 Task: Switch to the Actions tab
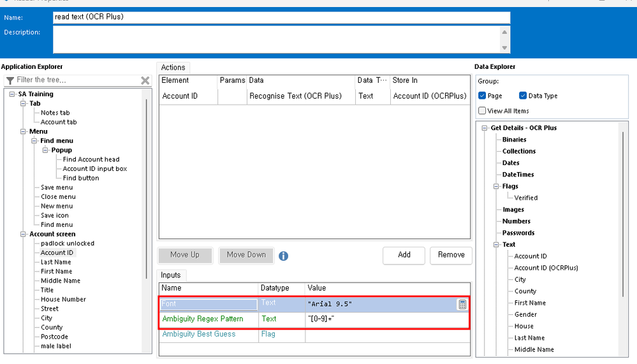point(173,68)
